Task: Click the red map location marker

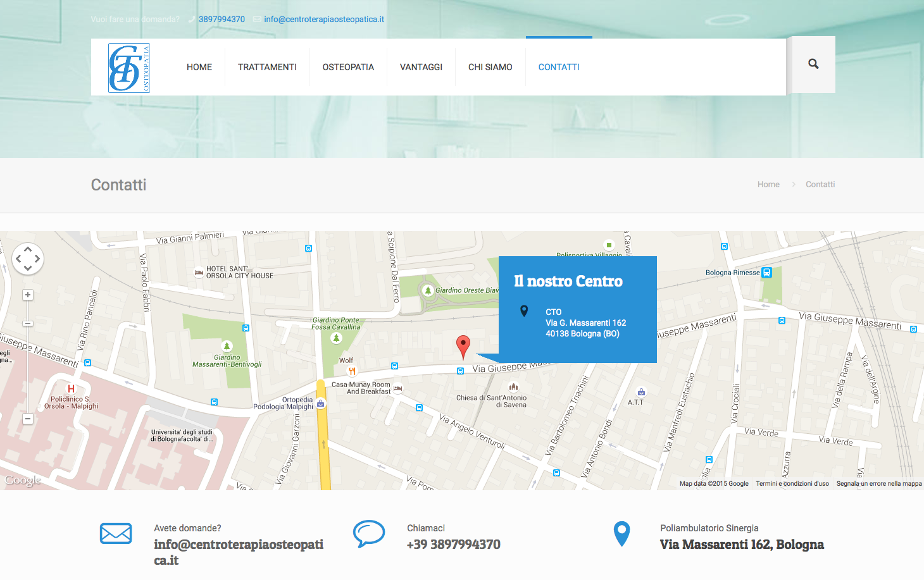Action: 463,348
